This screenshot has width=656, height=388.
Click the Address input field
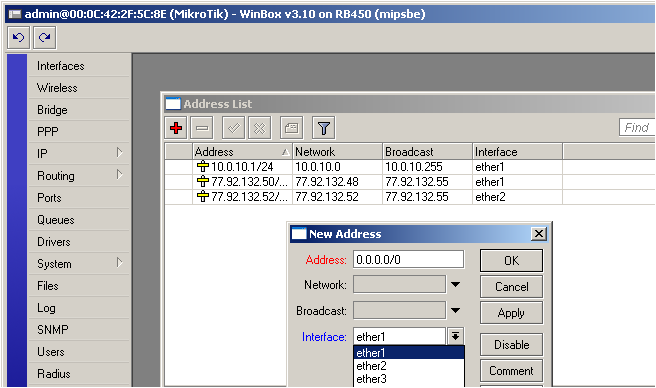pyautogui.click(x=408, y=260)
